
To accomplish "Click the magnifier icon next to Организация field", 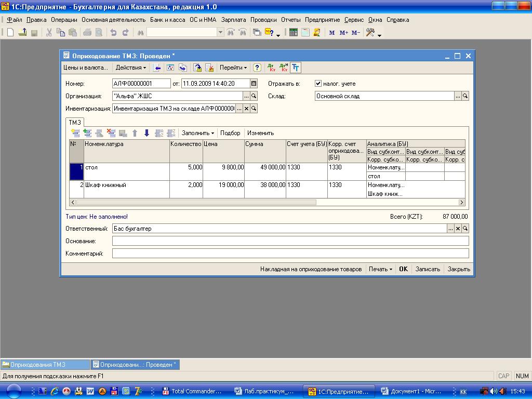I will 254,96.
